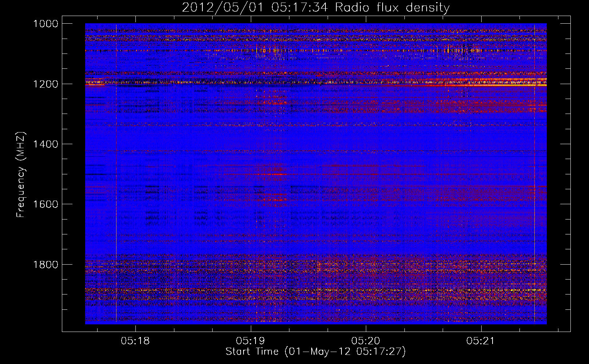Screen dimensions: 589x364
Task: Click the 05:21 time tick label
Action: pyautogui.click(x=481, y=341)
